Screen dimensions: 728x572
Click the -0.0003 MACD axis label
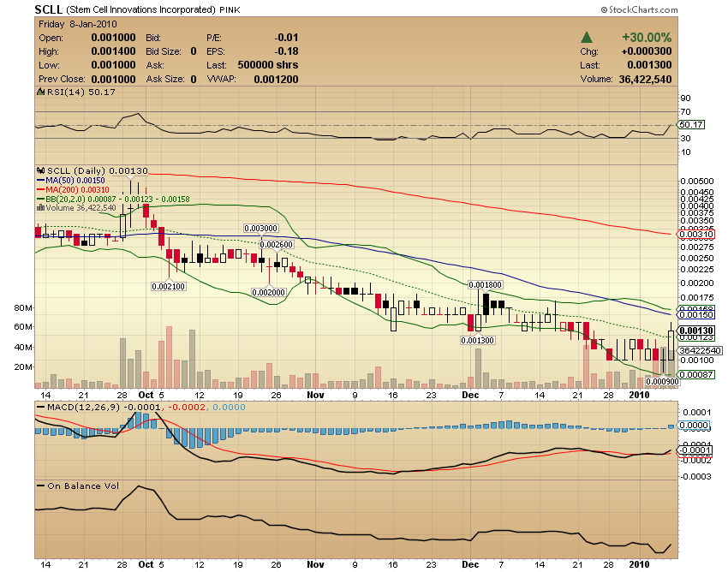tap(696, 476)
